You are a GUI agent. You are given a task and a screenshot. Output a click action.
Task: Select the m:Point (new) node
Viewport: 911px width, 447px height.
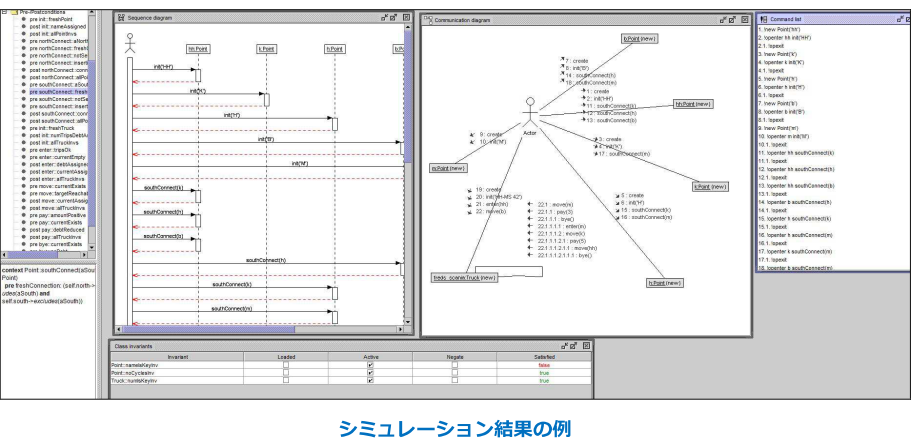click(x=449, y=167)
